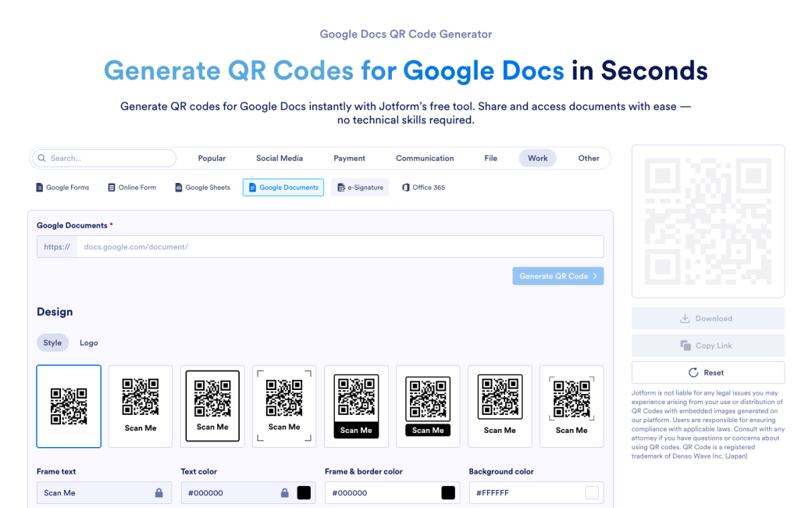Open the Other category tab
The width and height of the screenshot is (812, 508).
[588, 158]
